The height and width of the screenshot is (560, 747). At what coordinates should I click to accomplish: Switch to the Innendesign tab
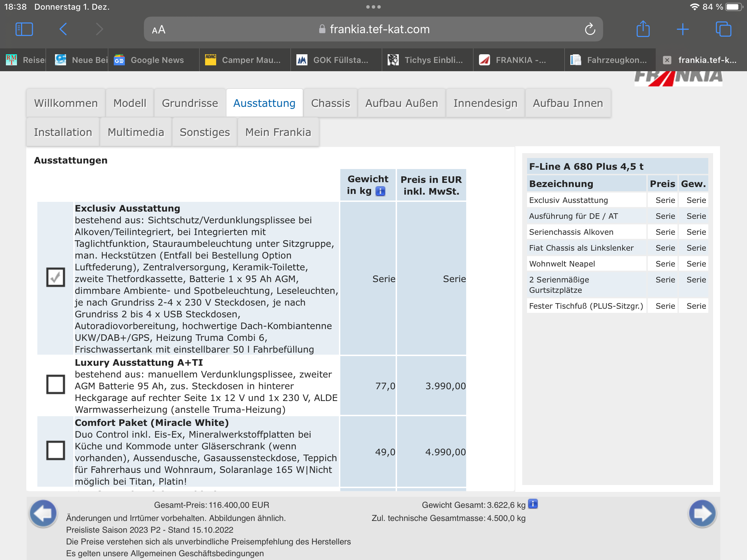485,103
